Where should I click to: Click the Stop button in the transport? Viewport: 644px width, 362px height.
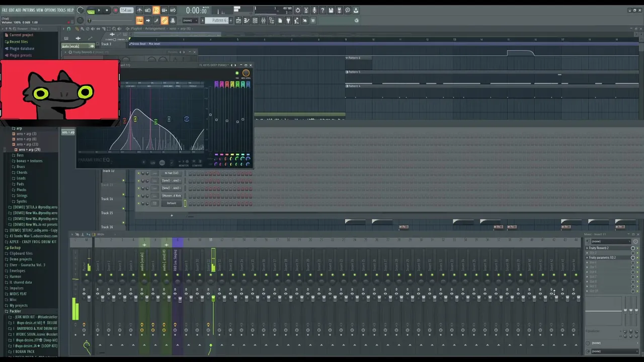click(x=107, y=10)
